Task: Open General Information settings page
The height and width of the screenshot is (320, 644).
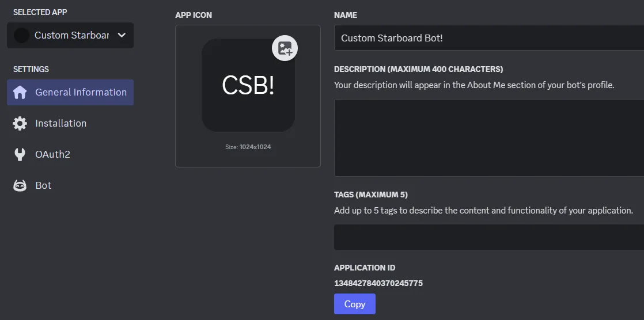Action: [70, 92]
